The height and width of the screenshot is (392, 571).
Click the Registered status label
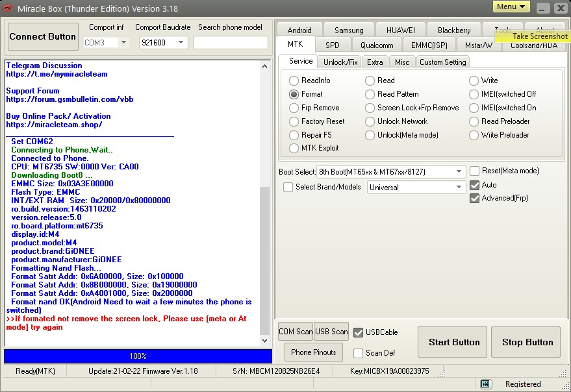tap(523, 384)
